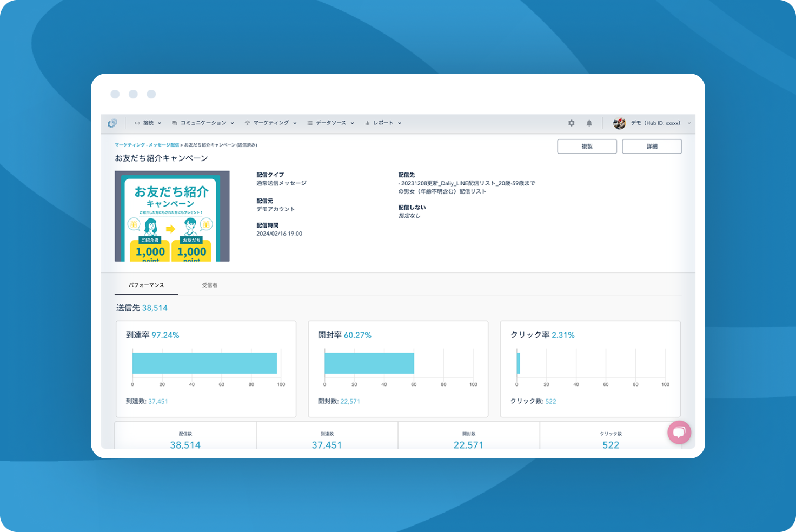Open the データソース icon in the nav bar
The height and width of the screenshot is (532, 796).
(x=309, y=123)
